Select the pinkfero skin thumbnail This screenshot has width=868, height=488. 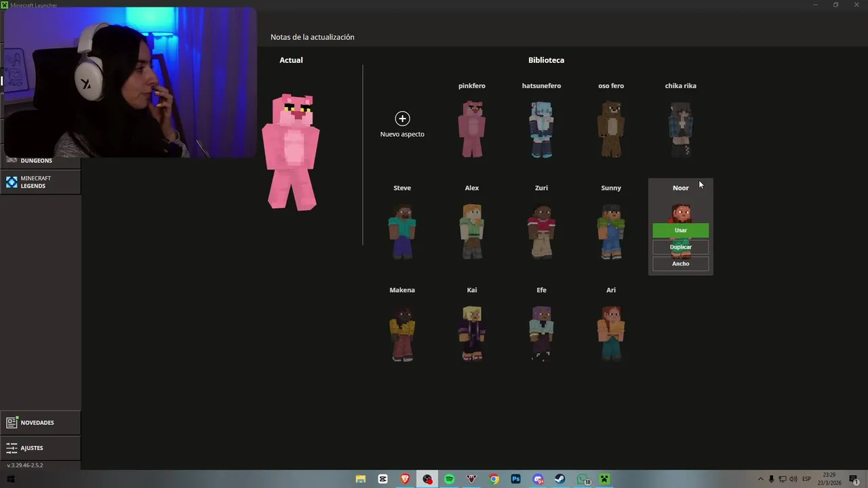472,129
